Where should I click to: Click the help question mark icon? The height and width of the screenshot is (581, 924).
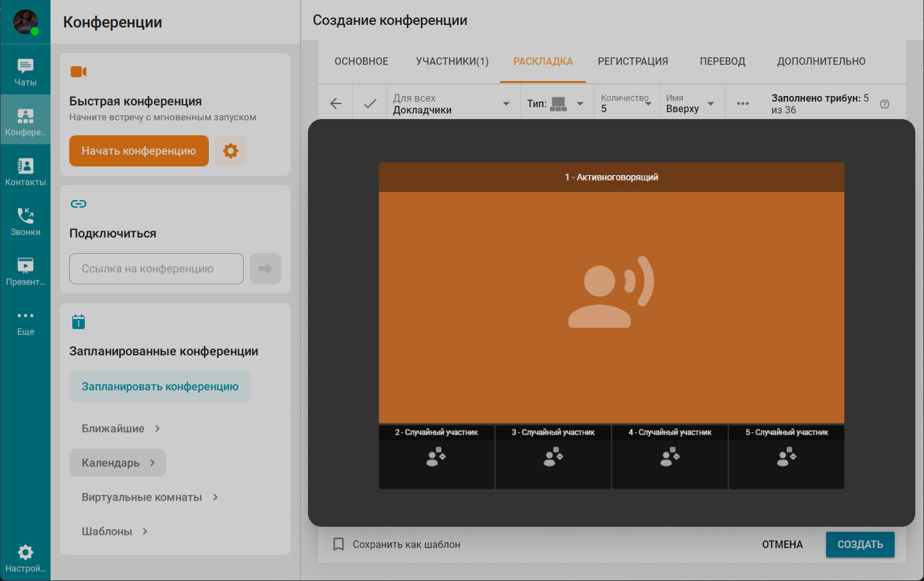[x=884, y=104]
